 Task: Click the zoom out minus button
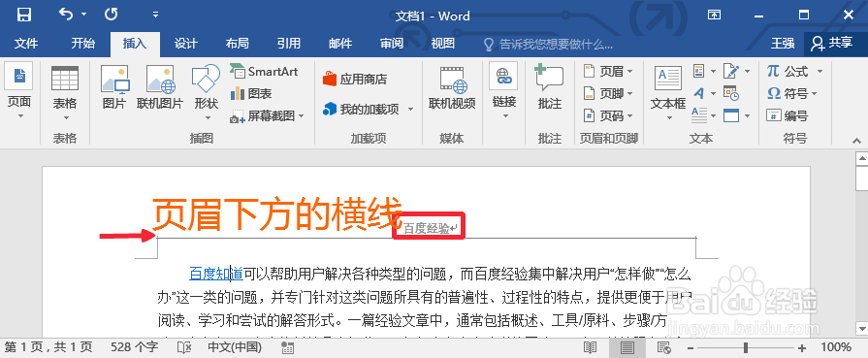[x=690, y=348]
